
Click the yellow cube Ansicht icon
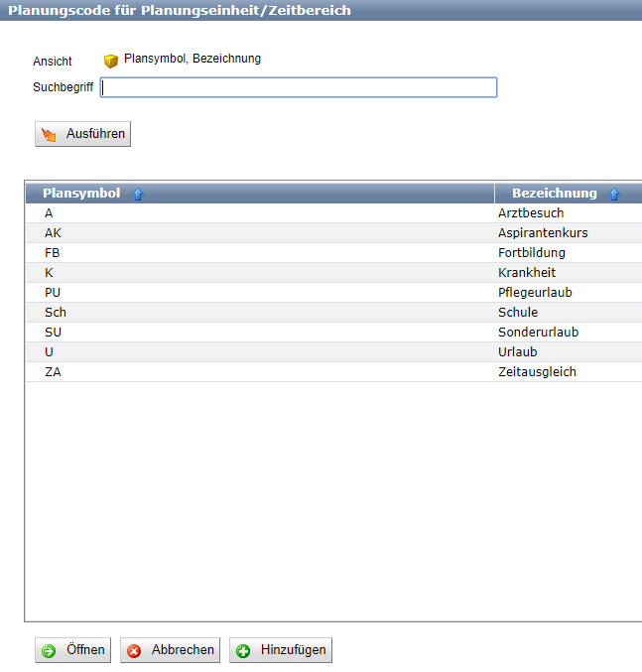(x=111, y=61)
